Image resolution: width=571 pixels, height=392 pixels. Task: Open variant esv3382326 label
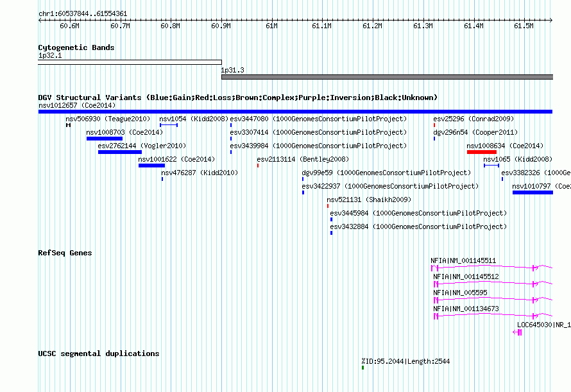536,173
